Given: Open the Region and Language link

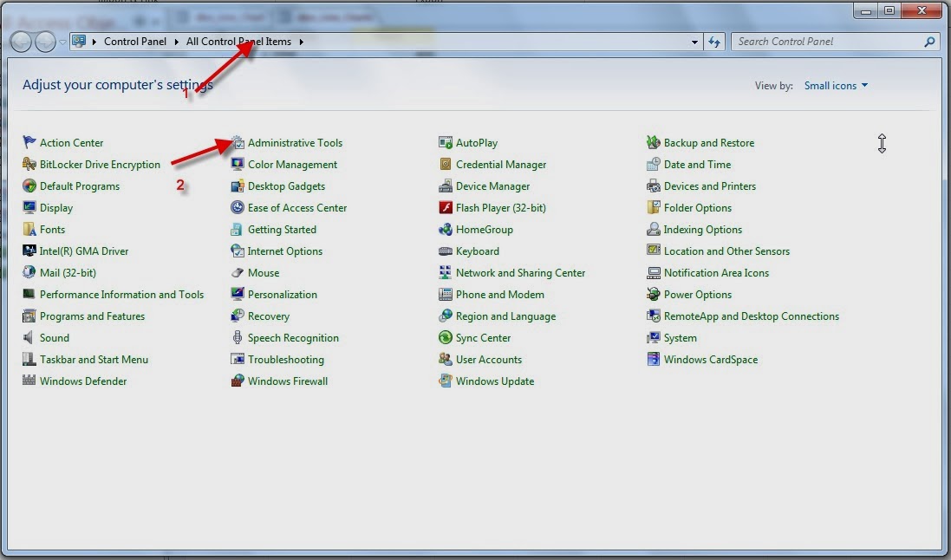Looking at the screenshot, I should (x=505, y=316).
